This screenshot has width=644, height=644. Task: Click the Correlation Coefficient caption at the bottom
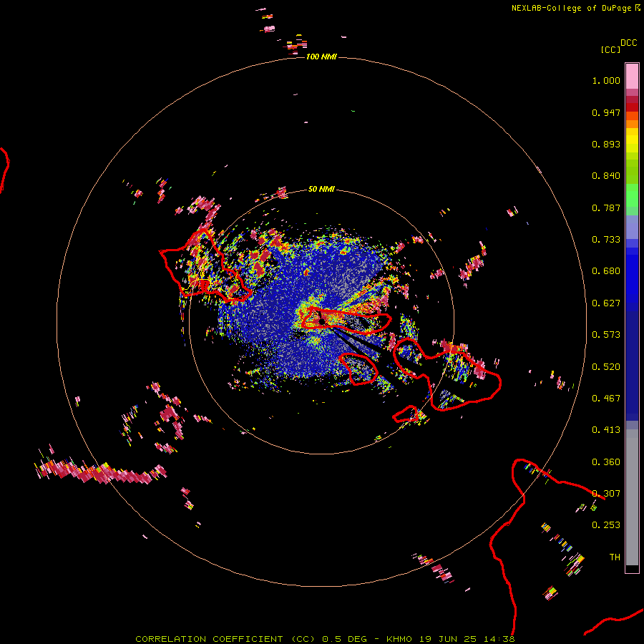click(x=325, y=639)
